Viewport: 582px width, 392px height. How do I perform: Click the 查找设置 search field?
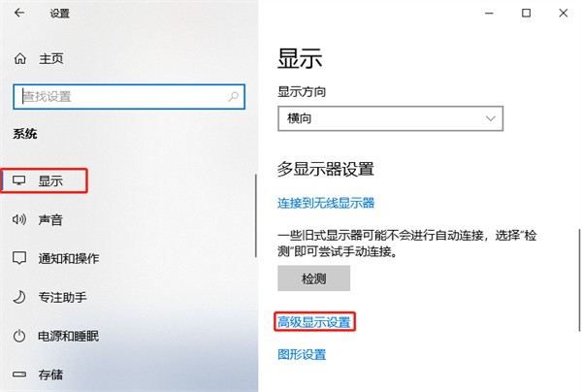point(129,97)
